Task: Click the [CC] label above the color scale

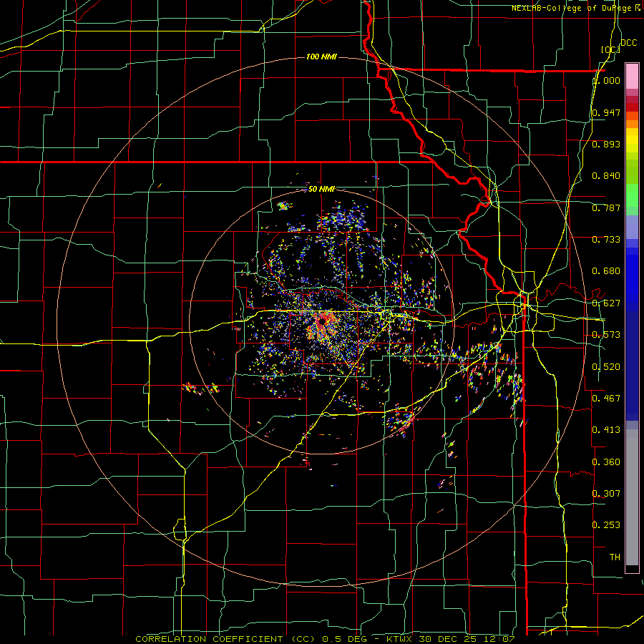Action: click(610, 49)
